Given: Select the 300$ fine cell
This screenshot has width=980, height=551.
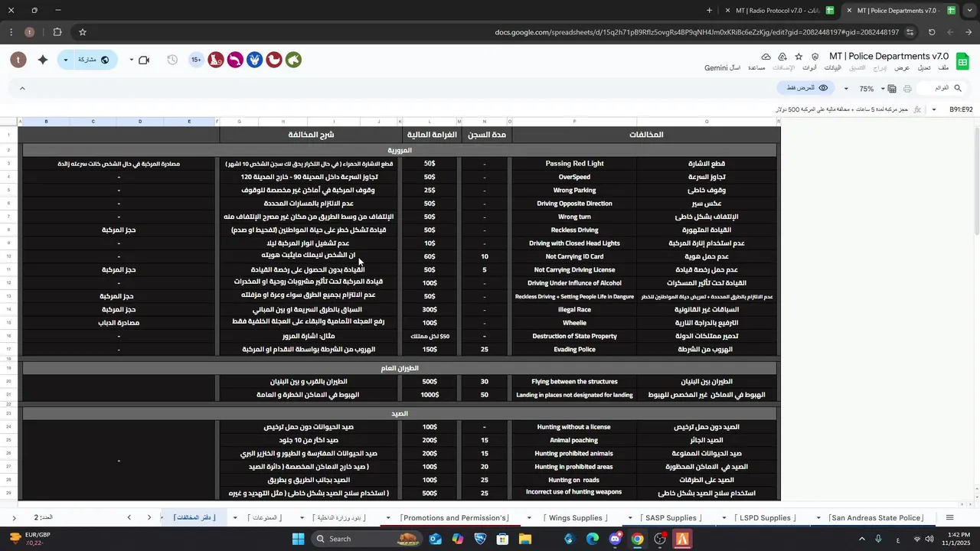Looking at the screenshot, I should [x=430, y=310].
